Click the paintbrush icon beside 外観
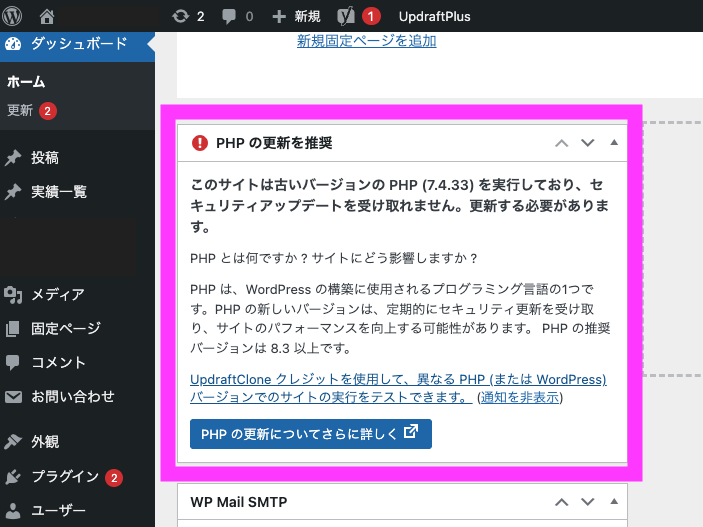Viewport: 703px width, 527px height. tap(13, 442)
